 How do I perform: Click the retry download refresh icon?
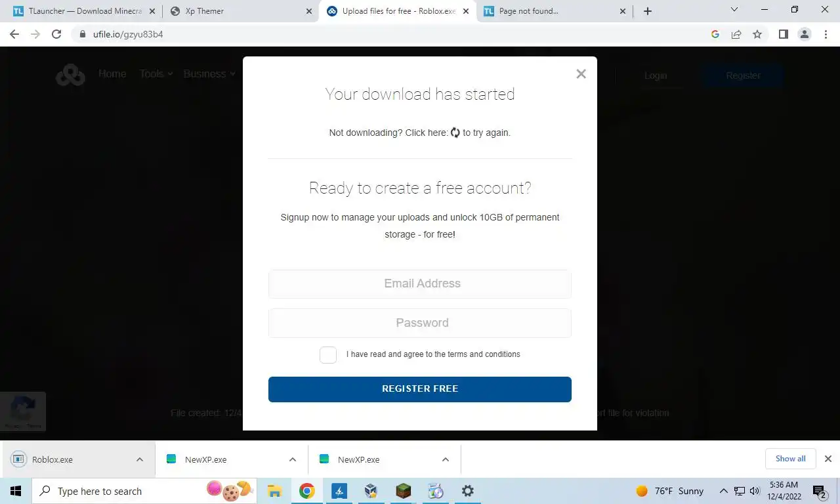(455, 133)
